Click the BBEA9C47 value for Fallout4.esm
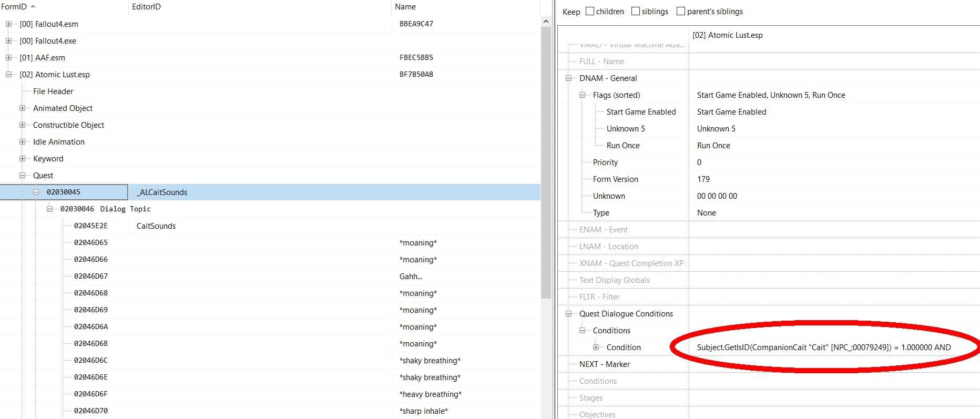This screenshot has width=980, height=419. [416, 24]
